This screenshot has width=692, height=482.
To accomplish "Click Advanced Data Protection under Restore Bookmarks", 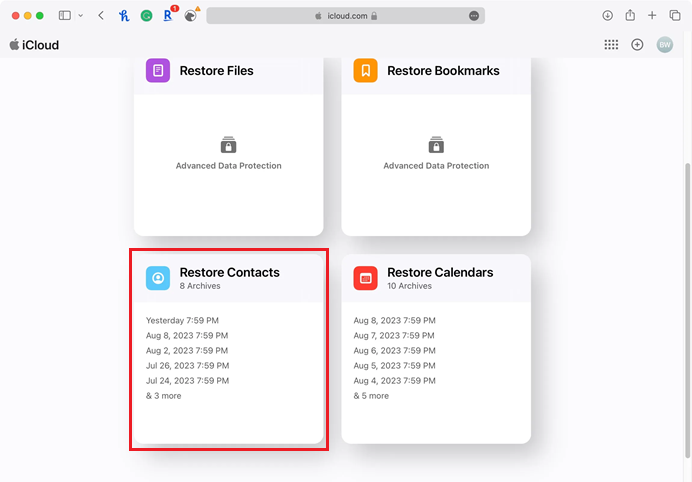I will click(436, 166).
